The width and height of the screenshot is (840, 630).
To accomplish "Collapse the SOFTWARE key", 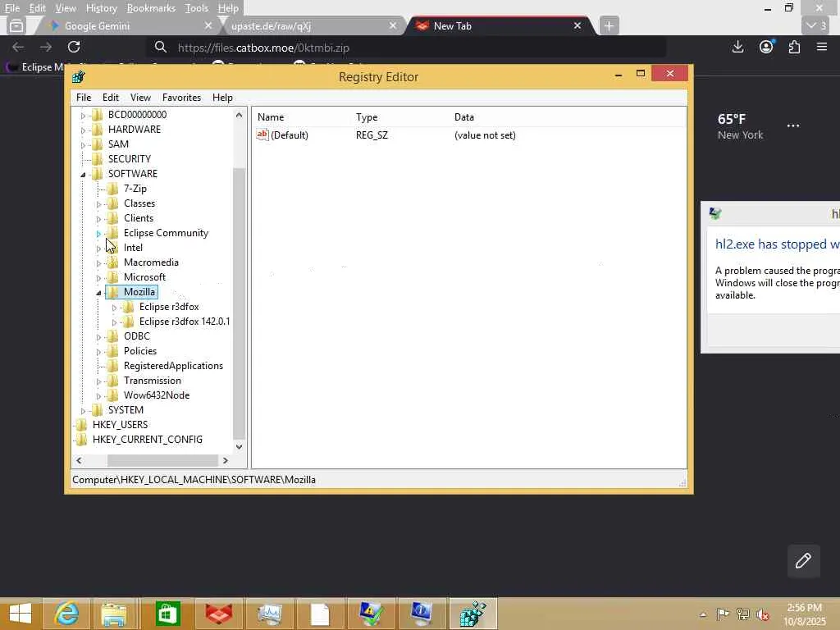I will pyautogui.click(x=83, y=175).
